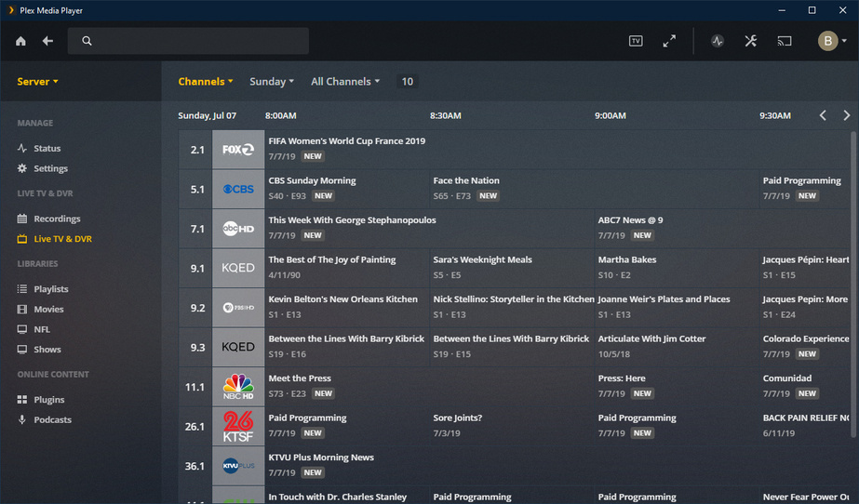Viewport: 859px width, 504px height.
Task: Go to the next guide time block
Action: click(x=846, y=115)
